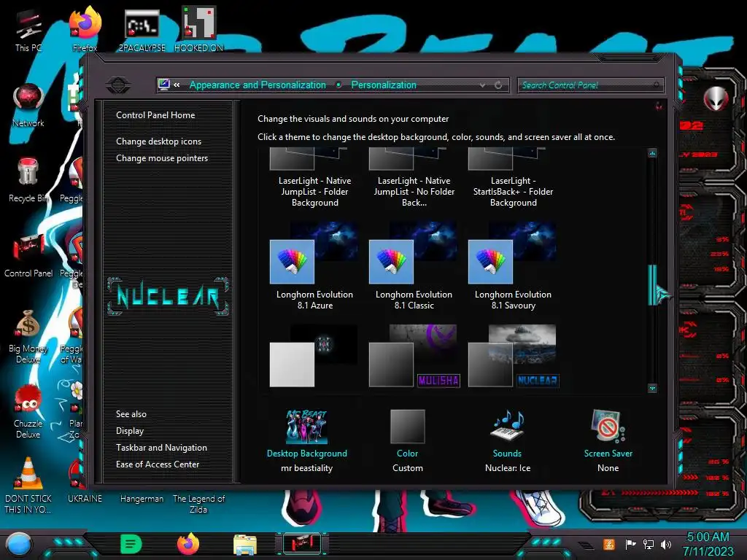Viewport: 747px width, 560px height.
Task: Select LaserLight StartIsBack+ Folder Background theme
Action: (513, 178)
